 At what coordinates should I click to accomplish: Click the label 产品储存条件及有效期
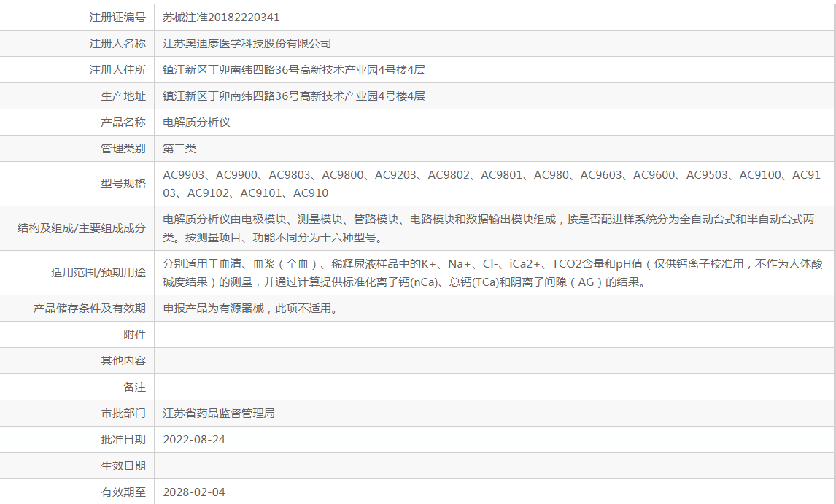click(x=89, y=309)
